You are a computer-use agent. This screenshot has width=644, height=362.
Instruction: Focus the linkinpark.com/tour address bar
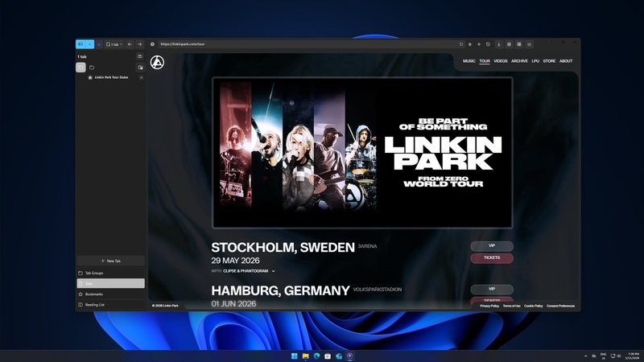point(308,44)
